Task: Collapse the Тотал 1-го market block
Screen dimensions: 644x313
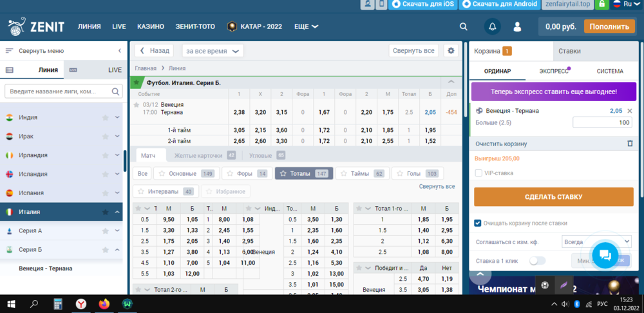Action: [x=368, y=209]
